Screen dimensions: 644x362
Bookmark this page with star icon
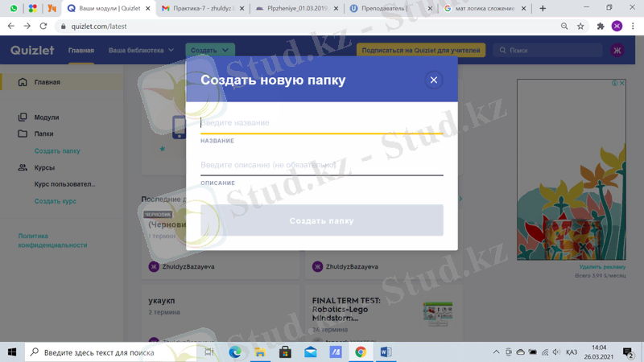580,27
